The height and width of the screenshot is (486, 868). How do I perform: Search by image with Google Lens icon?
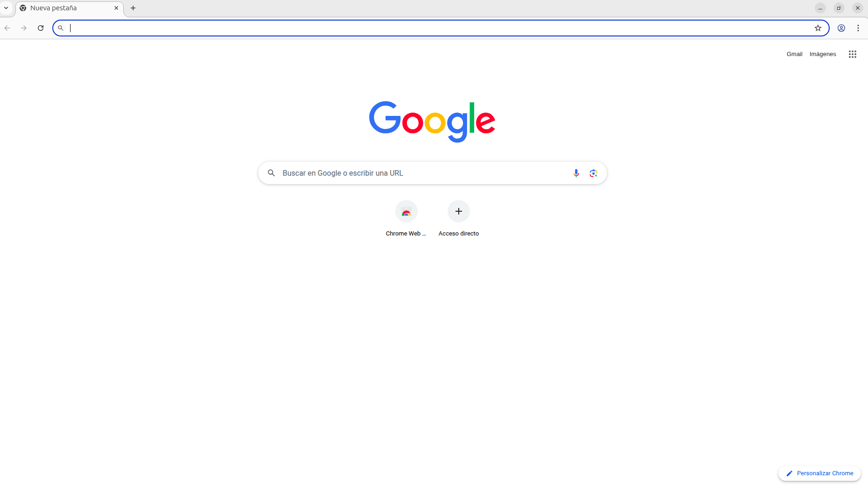pos(593,173)
